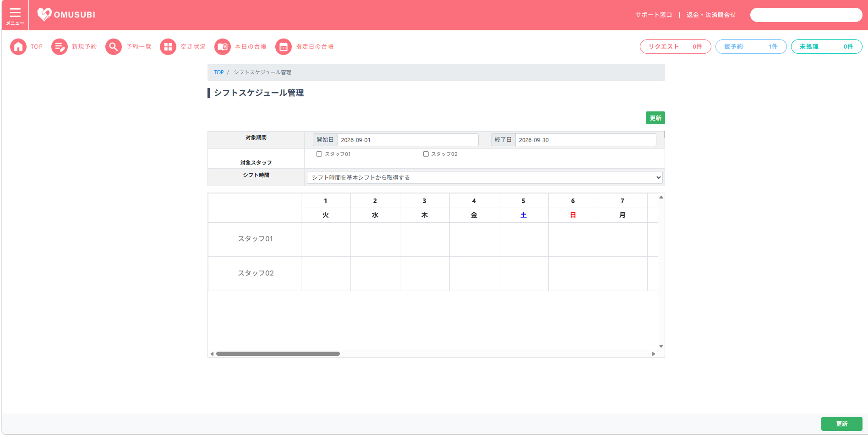Click the 金 weekday label
The height and width of the screenshot is (436, 868).
click(474, 215)
